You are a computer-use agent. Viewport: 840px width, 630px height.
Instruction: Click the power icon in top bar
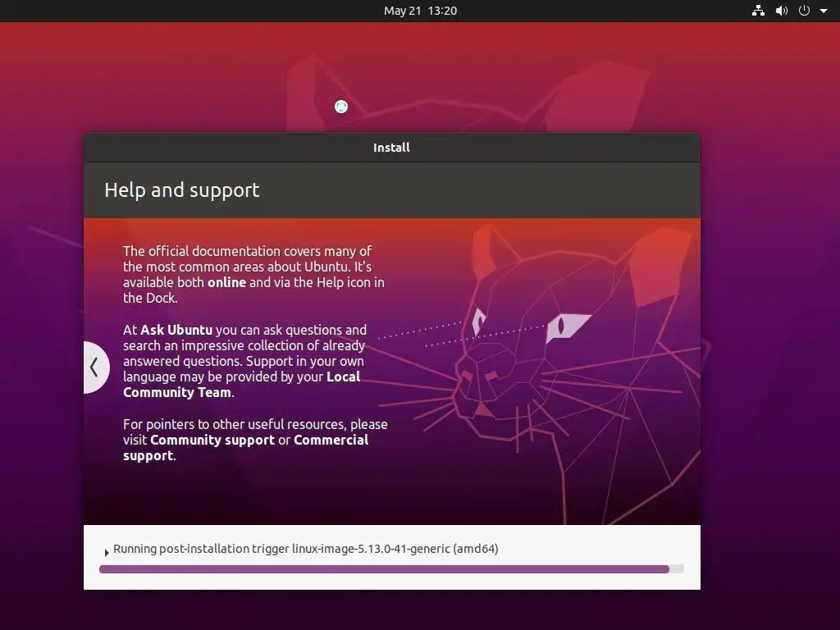point(804,10)
